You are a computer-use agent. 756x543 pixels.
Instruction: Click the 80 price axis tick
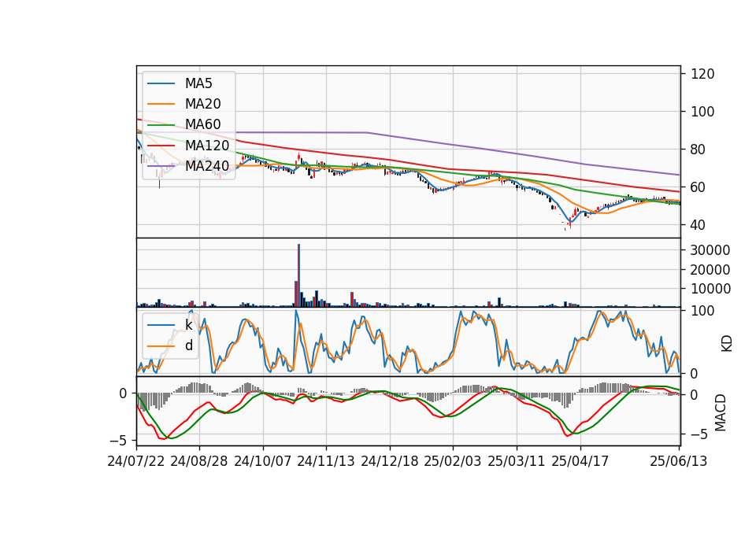pos(699,150)
